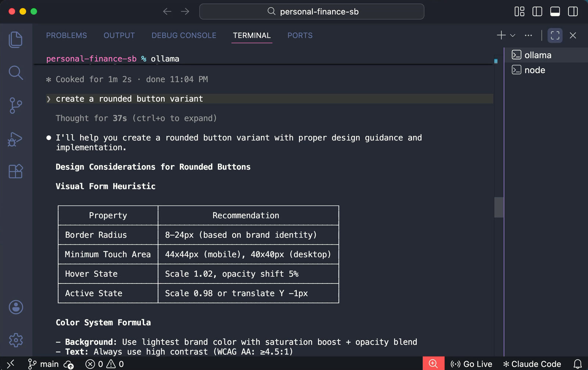588x370 pixels.
Task: Open the Source Control view
Action: [15, 106]
